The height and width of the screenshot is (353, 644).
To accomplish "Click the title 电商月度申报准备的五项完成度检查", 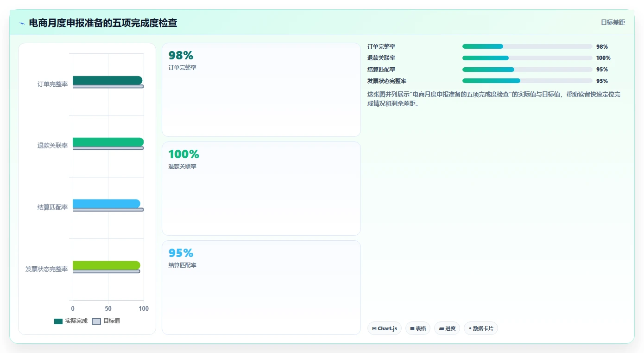I will pos(103,23).
